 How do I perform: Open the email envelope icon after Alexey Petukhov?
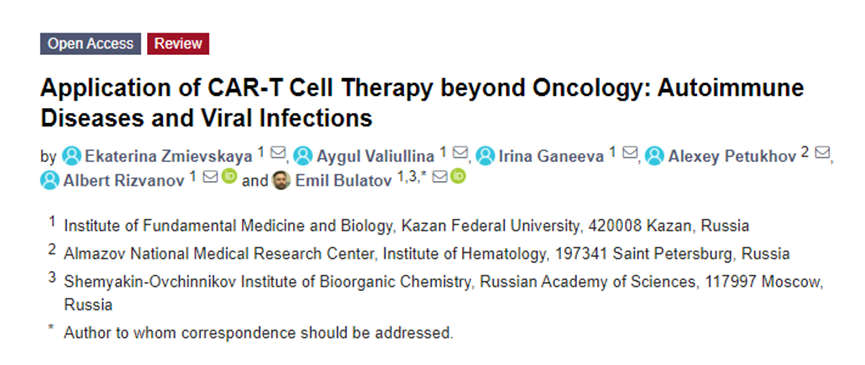tap(823, 153)
